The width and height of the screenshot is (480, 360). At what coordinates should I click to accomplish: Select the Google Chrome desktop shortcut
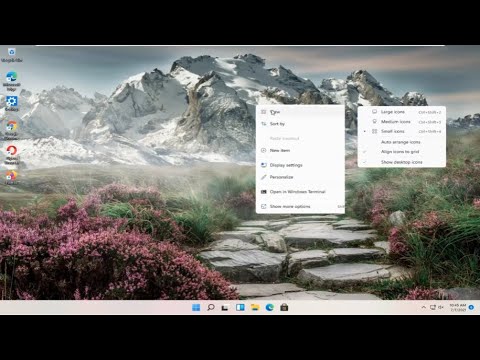[12, 130]
